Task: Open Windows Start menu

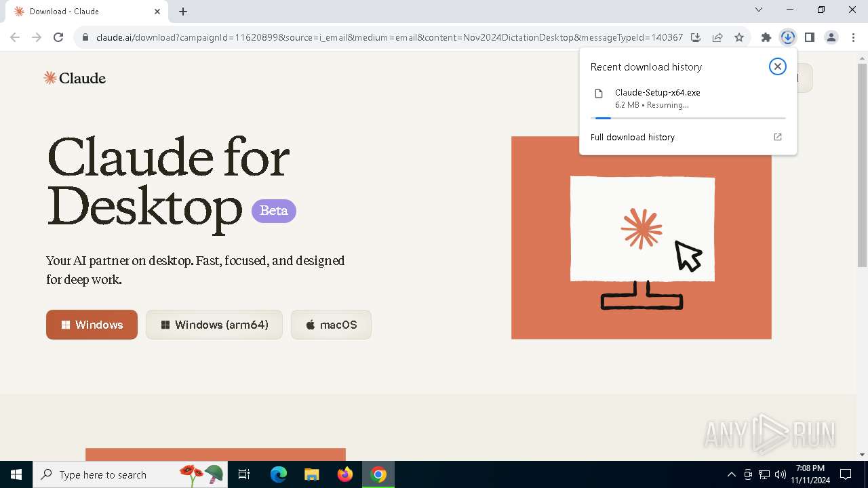Action: coord(16,474)
